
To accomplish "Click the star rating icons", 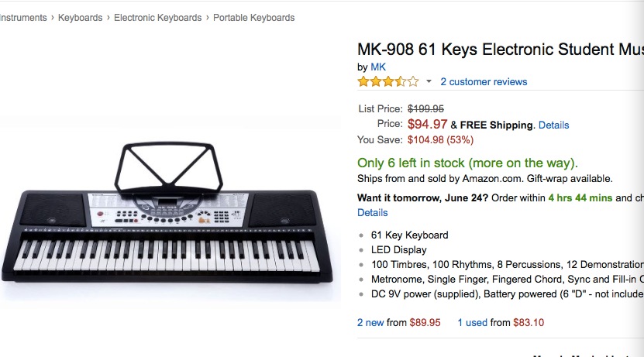I will (x=388, y=81).
